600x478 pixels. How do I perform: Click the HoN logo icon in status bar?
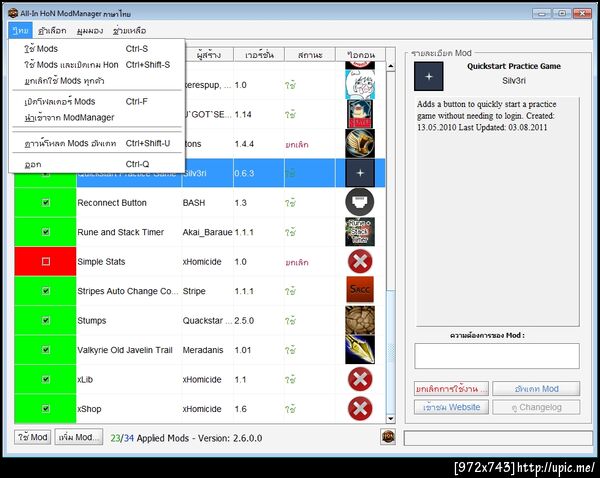pos(388,437)
